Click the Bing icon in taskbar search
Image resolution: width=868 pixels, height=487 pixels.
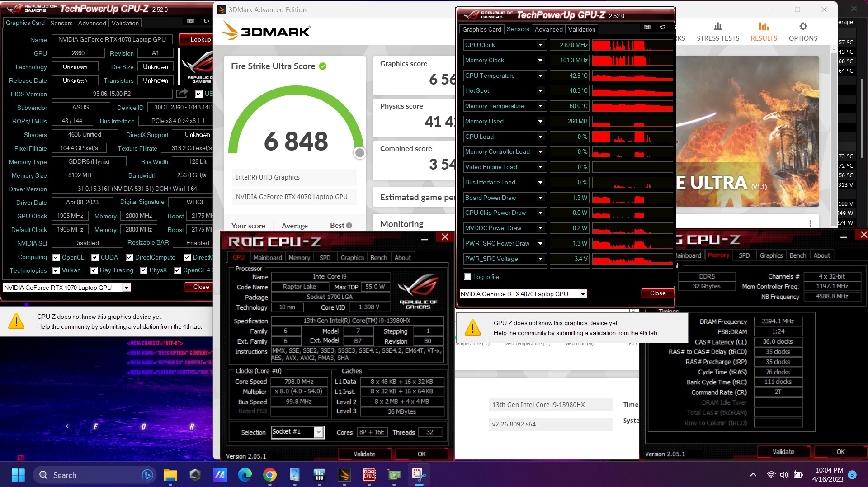146,475
